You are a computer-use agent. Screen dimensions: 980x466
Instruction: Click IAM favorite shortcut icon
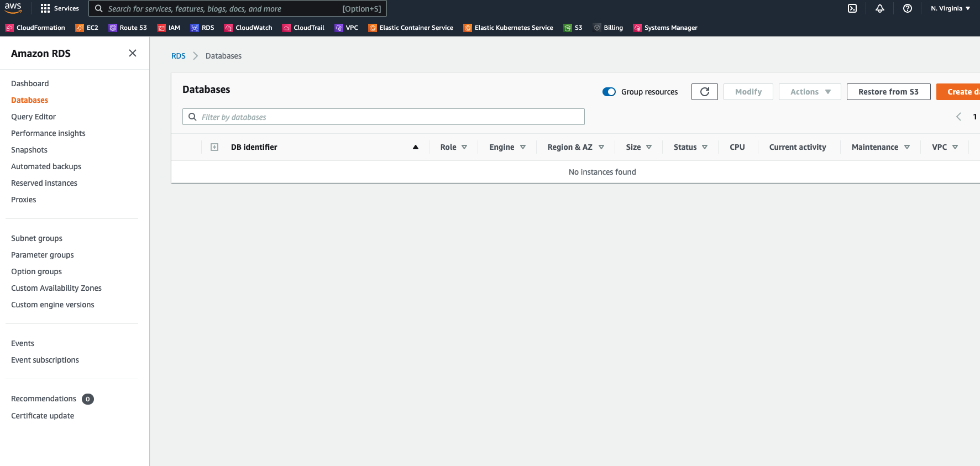tap(161, 28)
